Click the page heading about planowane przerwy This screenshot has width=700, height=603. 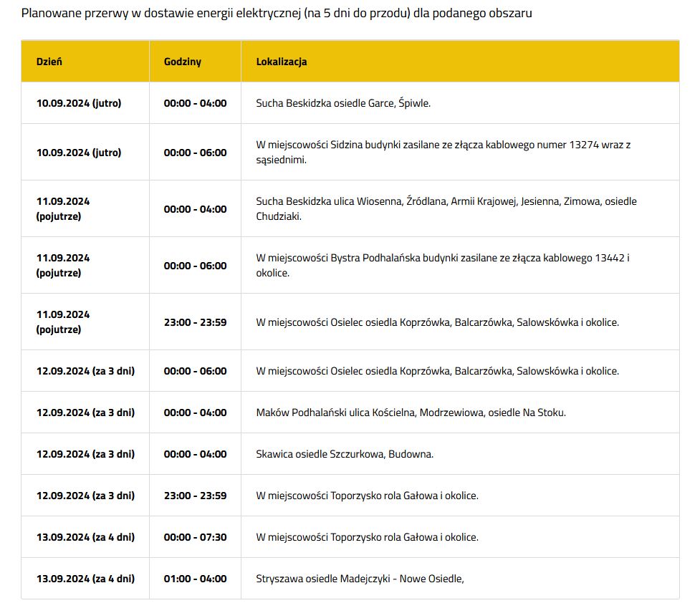coord(277,14)
